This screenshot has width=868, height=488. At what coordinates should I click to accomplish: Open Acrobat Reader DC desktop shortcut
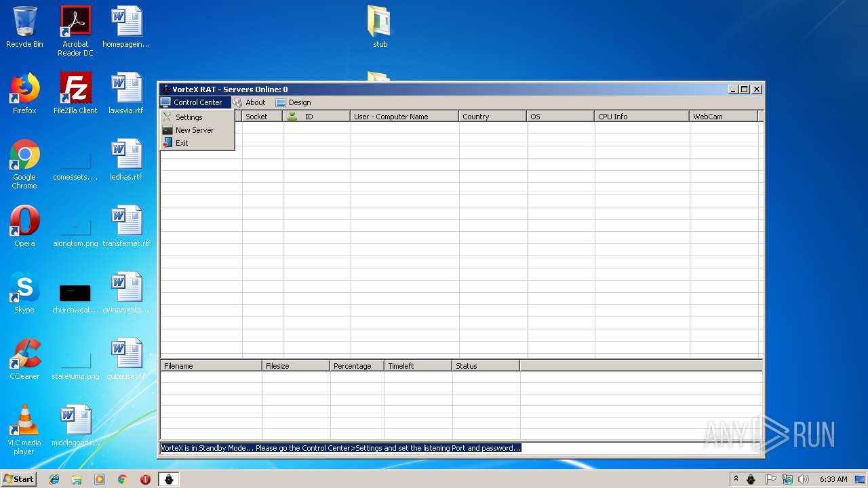pos(75,31)
